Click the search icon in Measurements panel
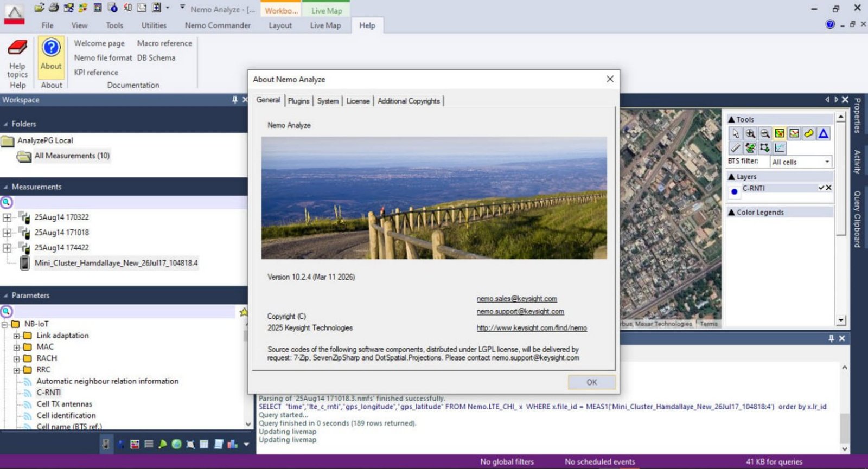Viewport: 868px width, 469px height. (7, 202)
